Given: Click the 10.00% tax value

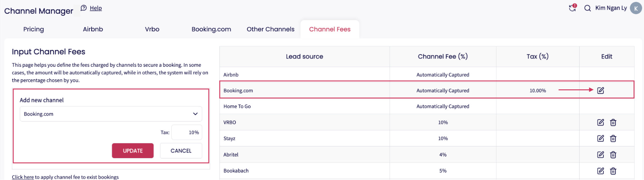Looking at the screenshot, I should 538,91.
